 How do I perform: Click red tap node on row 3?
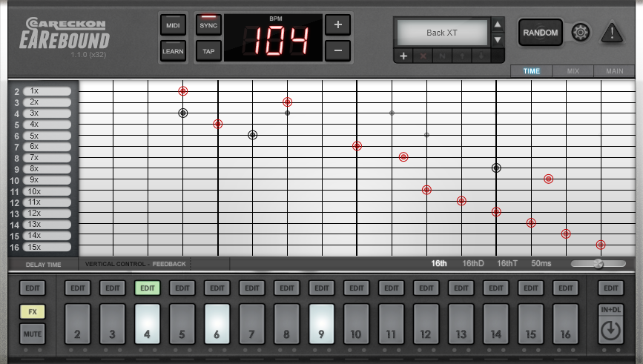click(x=288, y=102)
